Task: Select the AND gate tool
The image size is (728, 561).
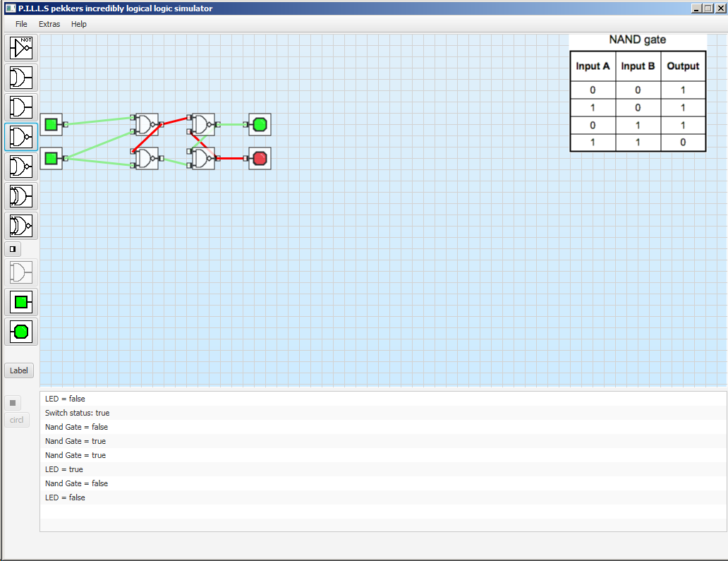Action: tap(21, 107)
